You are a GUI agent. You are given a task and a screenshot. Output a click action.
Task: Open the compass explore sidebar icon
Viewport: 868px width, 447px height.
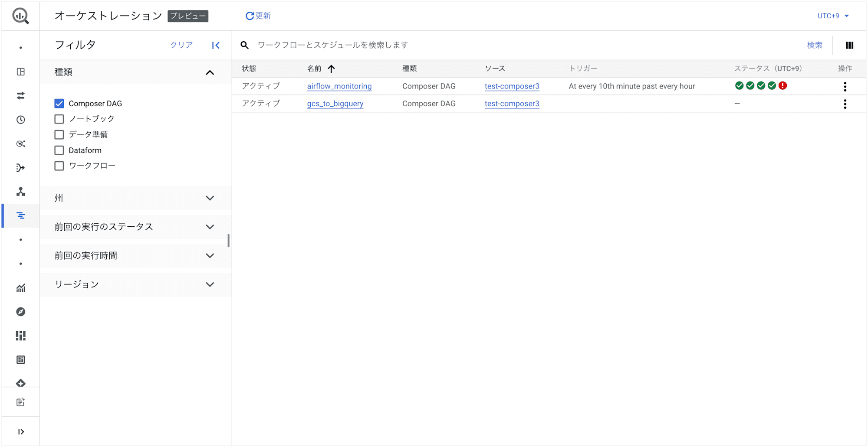click(20, 312)
